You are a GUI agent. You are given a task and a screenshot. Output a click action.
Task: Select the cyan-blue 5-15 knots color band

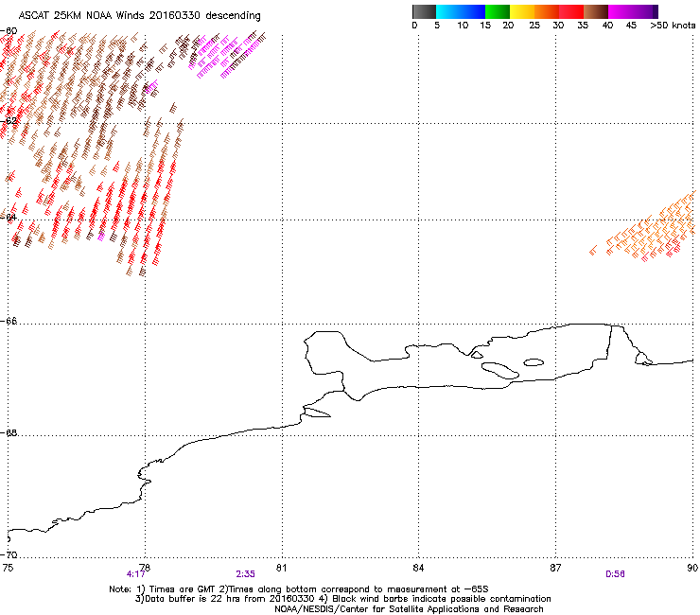click(461, 11)
